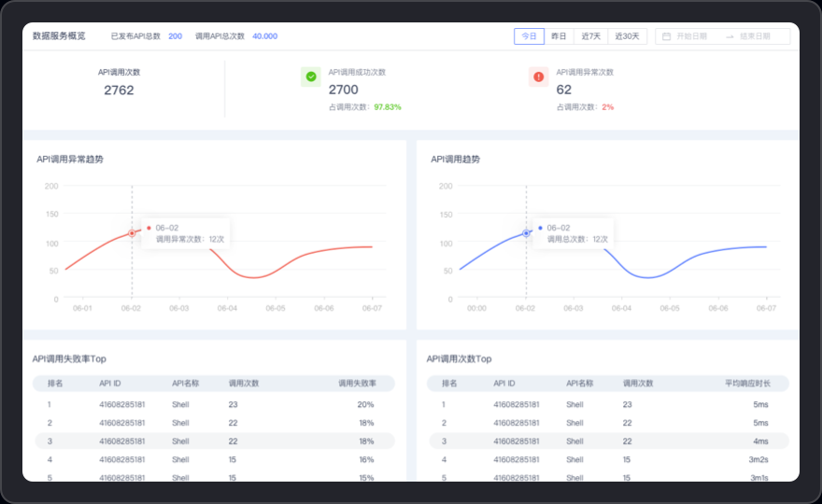Click the 开始日期 start date field

(691, 36)
